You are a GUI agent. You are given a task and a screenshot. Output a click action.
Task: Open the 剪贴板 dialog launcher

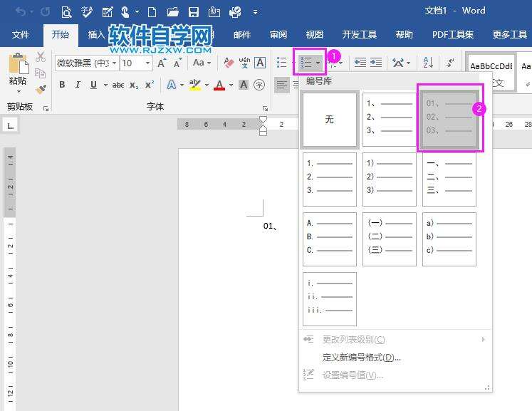click(x=46, y=108)
